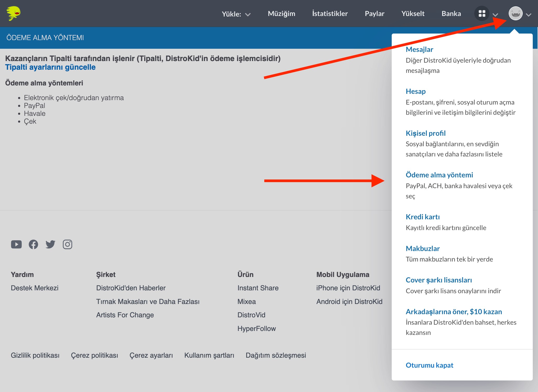Screen dimensions: 538x392
Task: Click the Mobil Uygulama footer heading
Action: [343, 275]
